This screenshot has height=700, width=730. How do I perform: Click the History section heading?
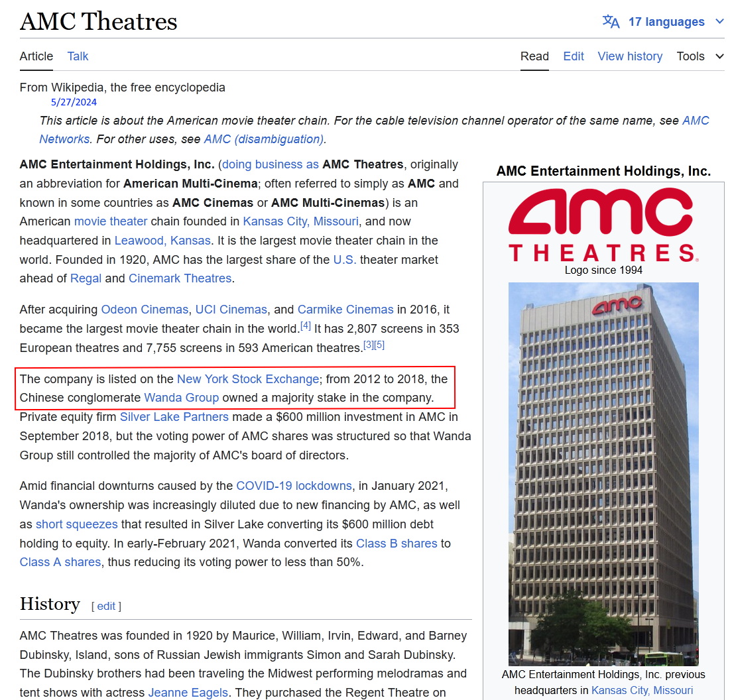tap(50, 604)
